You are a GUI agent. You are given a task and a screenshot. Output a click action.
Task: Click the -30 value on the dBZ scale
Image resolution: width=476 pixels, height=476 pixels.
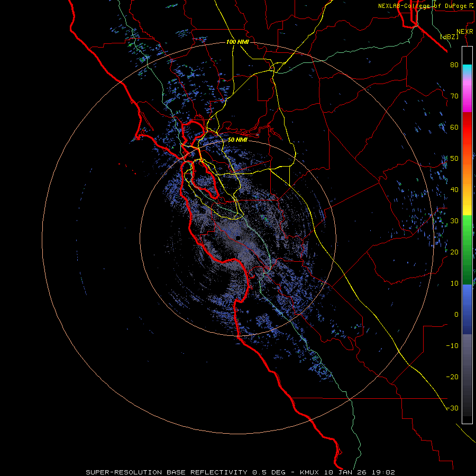(x=452, y=408)
